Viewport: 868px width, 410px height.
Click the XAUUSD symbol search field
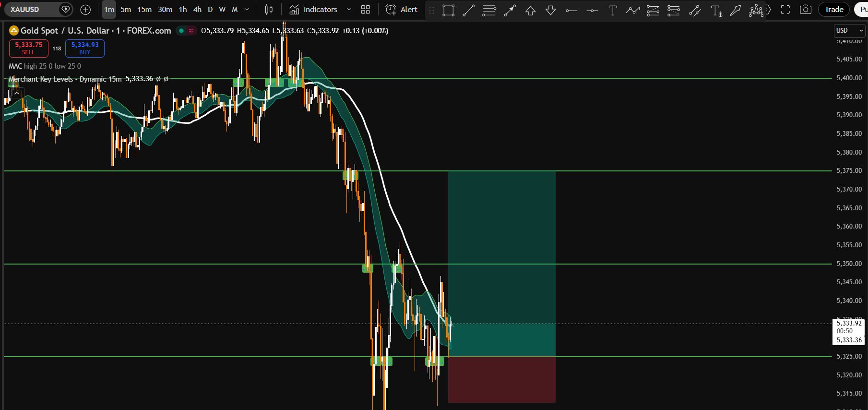point(31,10)
